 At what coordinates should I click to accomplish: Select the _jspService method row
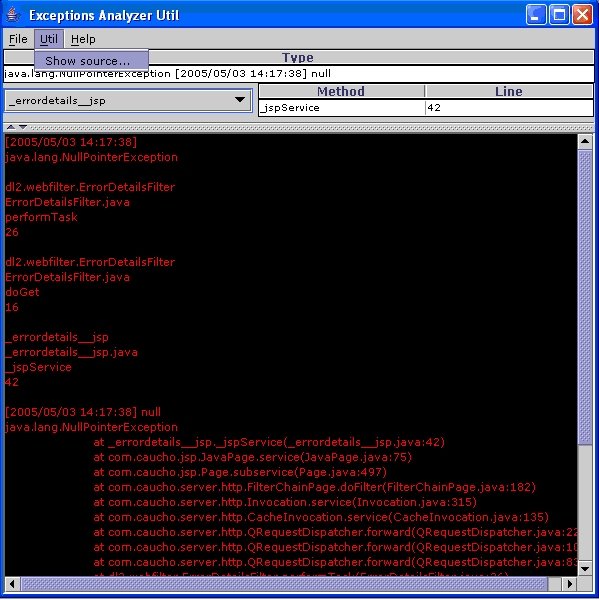(x=426, y=108)
